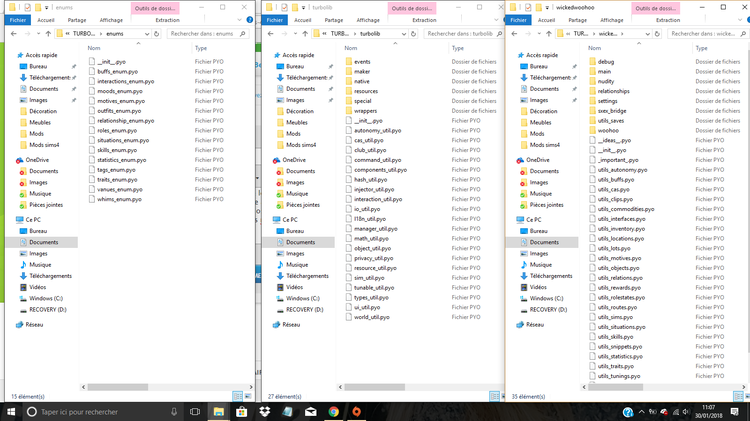
Task: Open the Partage tab in the turbolib window
Action: coord(333,20)
